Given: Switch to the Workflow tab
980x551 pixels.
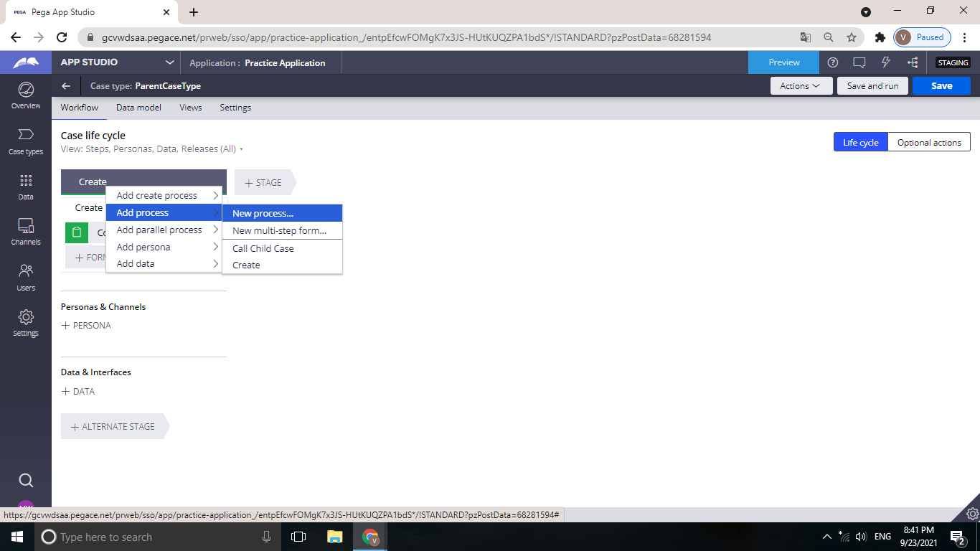Looking at the screenshot, I should tap(79, 108).
